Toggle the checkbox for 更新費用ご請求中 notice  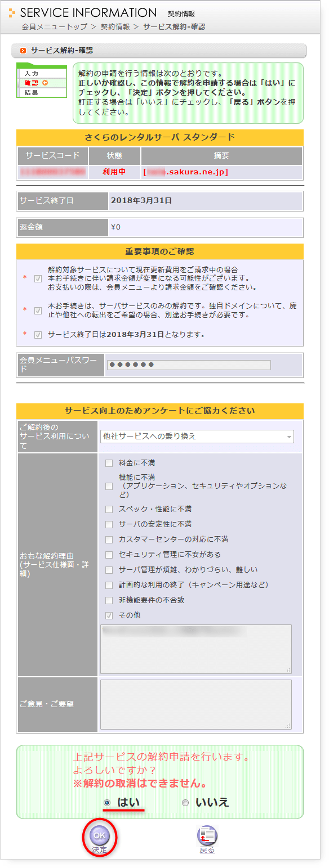tap(38, 278)
